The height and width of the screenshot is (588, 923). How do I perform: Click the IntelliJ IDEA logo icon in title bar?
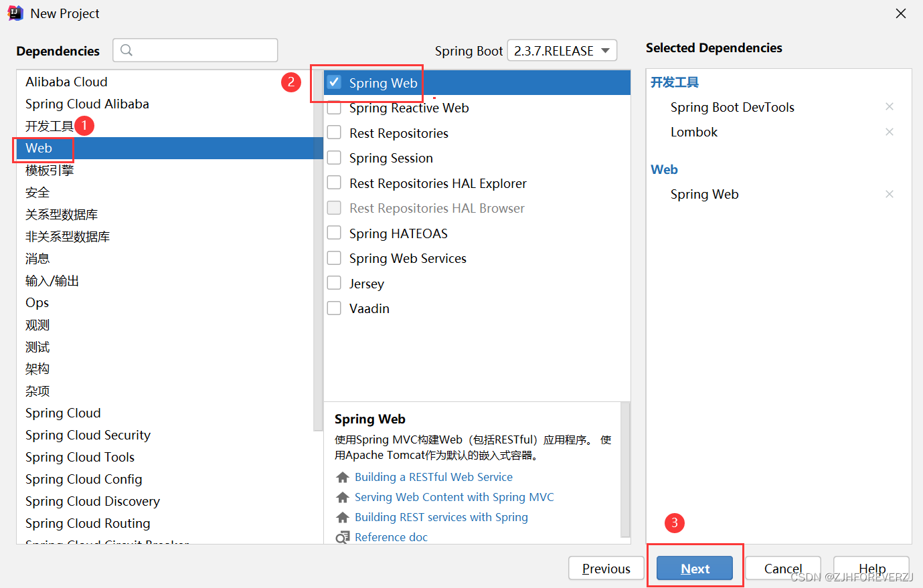15,13
